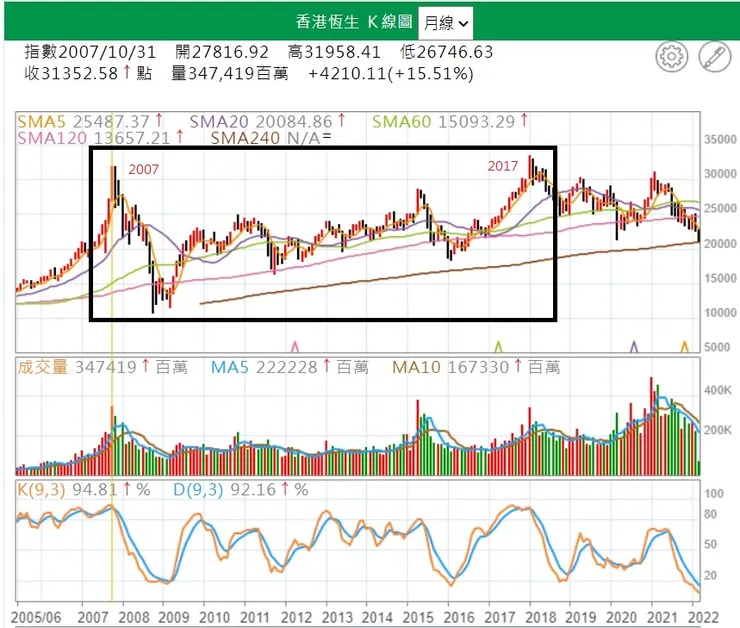Click the 200K volume axis label
Image resolution: width=740 pixels, height=628 pixels.
pyautogui.click(x=718, y=430)
